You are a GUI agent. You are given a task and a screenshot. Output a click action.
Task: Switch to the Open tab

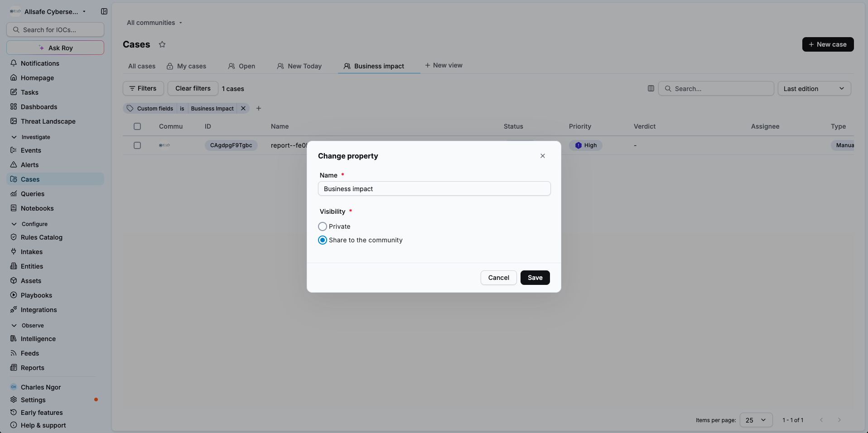(x=241, y=66)
